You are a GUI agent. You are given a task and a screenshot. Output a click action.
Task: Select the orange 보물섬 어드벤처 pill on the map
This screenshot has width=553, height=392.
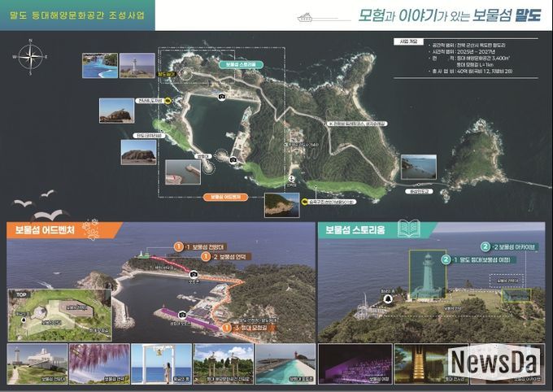point(225,197)
